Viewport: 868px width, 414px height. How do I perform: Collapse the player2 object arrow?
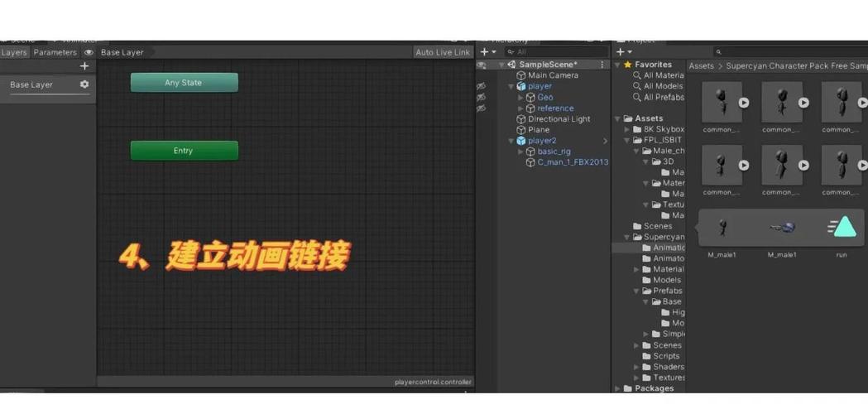pyautogui.click(x=511, y=141)
